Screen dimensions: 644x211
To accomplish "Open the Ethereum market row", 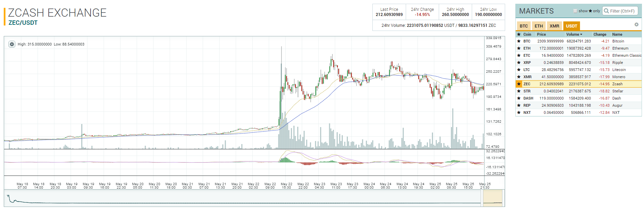I will point(578,48).
